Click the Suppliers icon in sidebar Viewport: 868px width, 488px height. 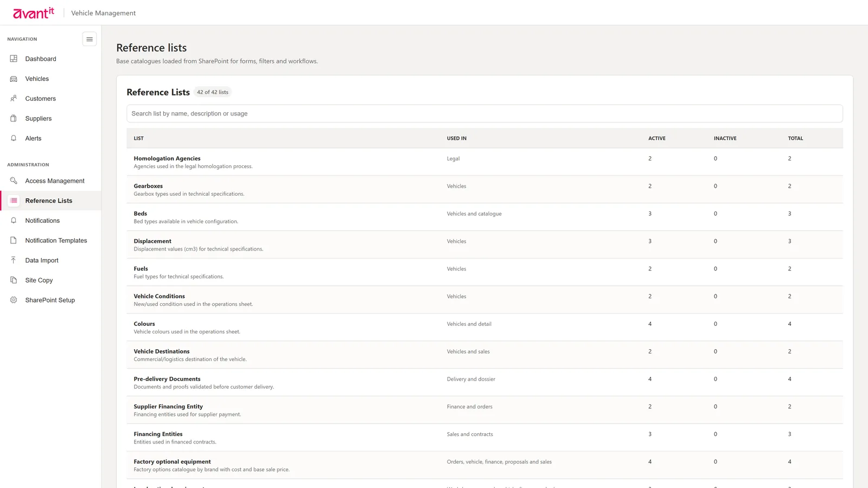[x=14, y=118]
